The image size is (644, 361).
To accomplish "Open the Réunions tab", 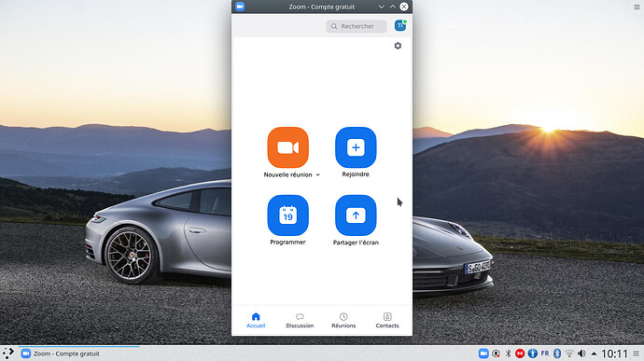I will pos(343,320).
